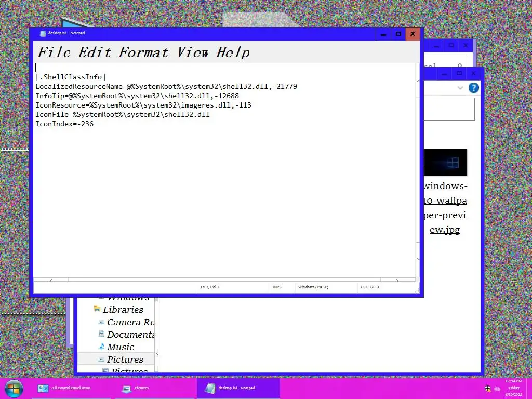
Task: Click the [.ShellClassInfo] line in Notepad
Action: point(71,77)
